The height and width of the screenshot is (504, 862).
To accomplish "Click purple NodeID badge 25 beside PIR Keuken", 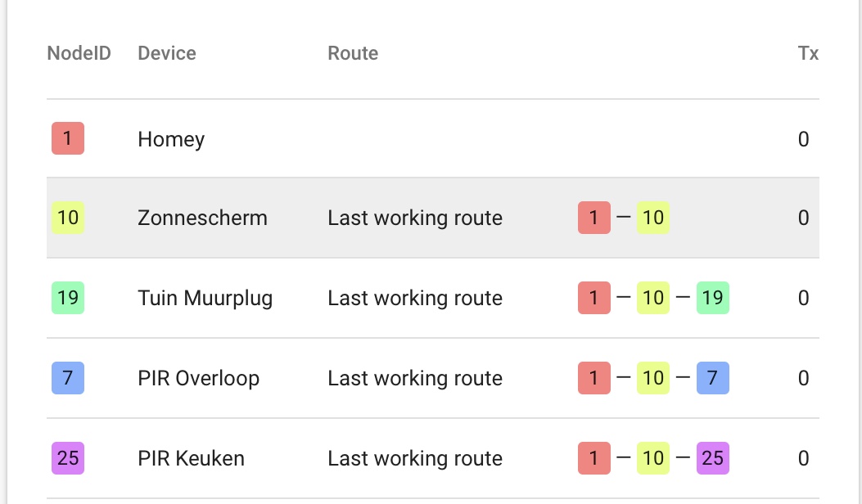I will tap(67, 458).
